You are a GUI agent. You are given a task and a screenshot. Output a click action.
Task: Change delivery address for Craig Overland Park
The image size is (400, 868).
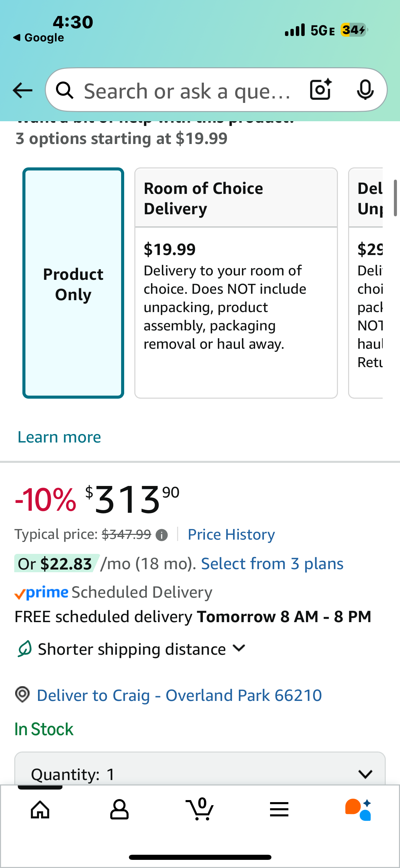179,695
